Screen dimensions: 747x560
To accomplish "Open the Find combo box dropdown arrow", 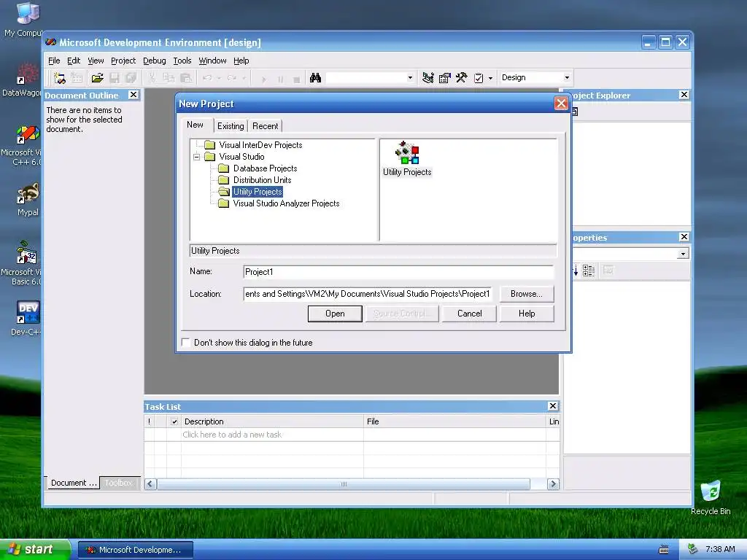I will click(x=410, y=78).
